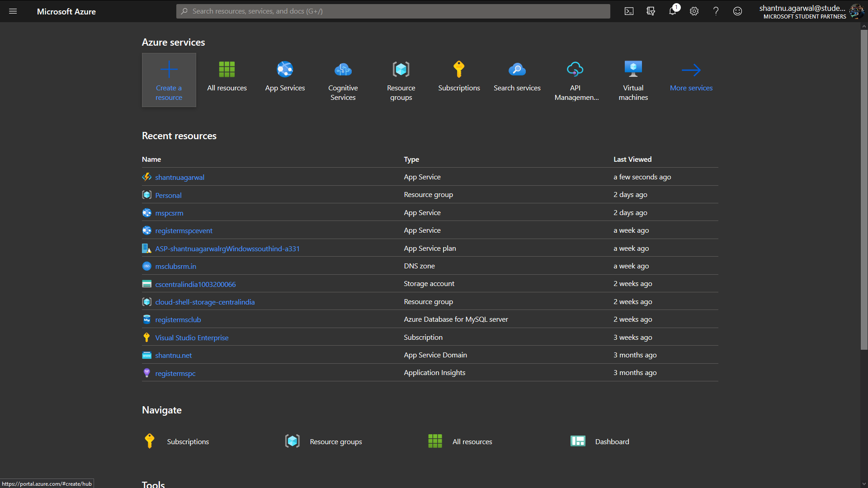
Task: Open the Visual Studio Enterprise subscription
Action: tap(192, 338)
